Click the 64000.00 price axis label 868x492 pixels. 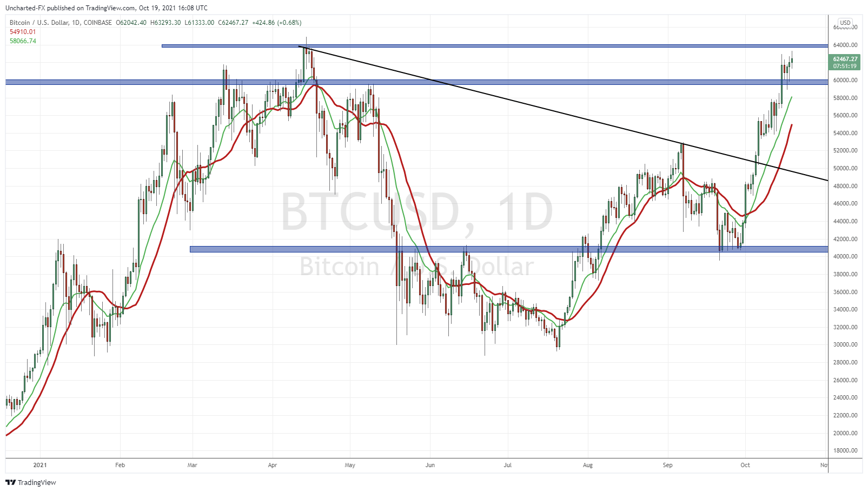(845, 45)
